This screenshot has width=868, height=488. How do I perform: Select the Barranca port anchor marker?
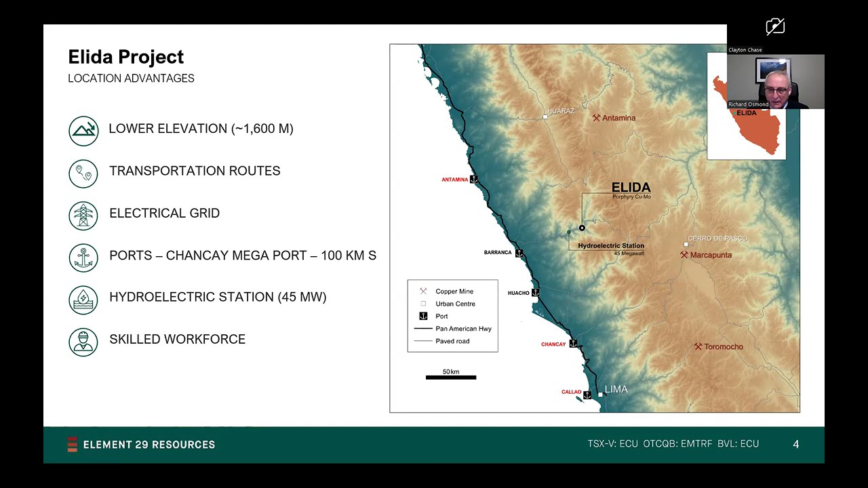coord(519,253)
